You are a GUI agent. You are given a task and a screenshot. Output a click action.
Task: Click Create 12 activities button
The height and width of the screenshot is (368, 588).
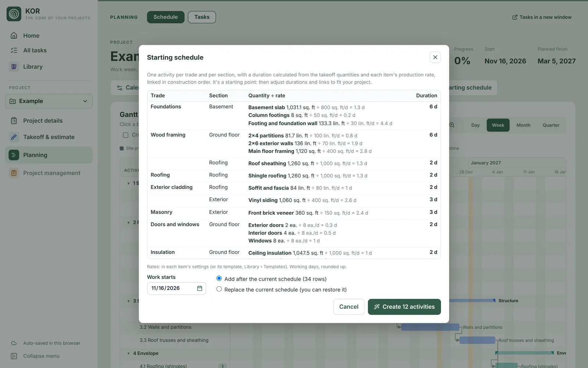(404, 307)
